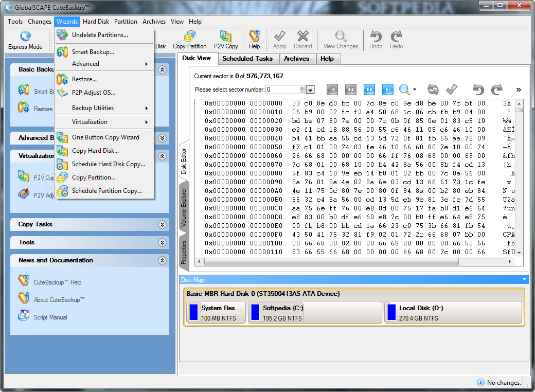
Task: Expand the Advanced Backup panel chevron
Action: click(x=163, y=138)
